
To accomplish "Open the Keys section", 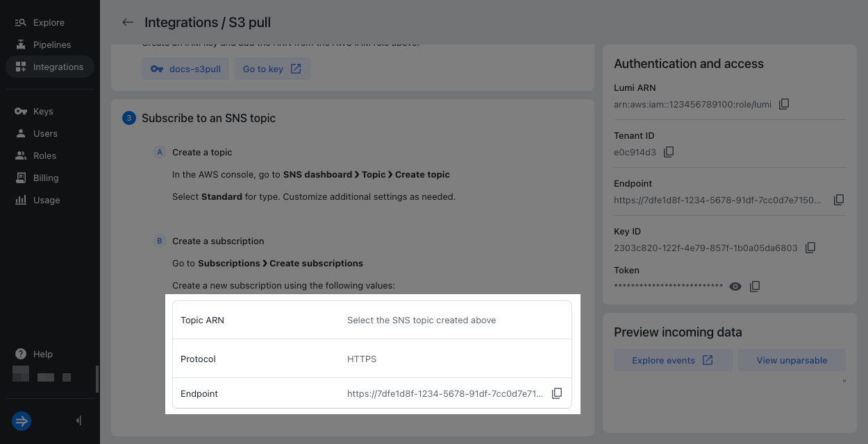I will [43, 111].
